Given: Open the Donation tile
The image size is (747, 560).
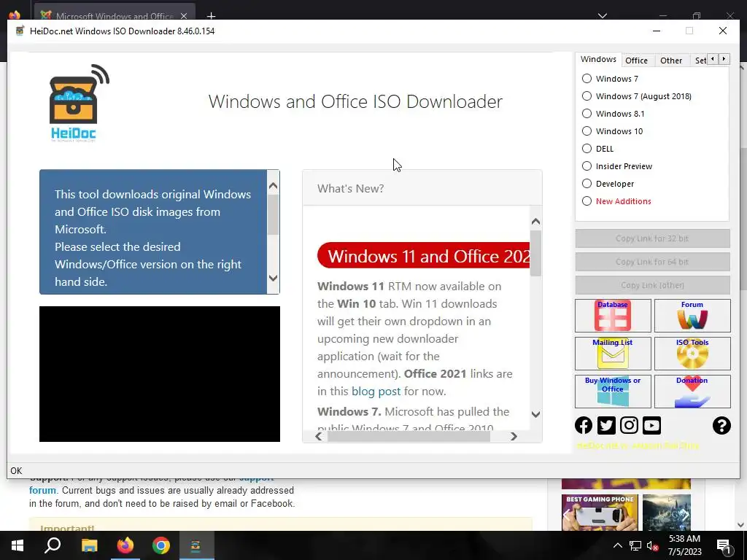Looking at the screenshot, I should [x=692, y=392].
